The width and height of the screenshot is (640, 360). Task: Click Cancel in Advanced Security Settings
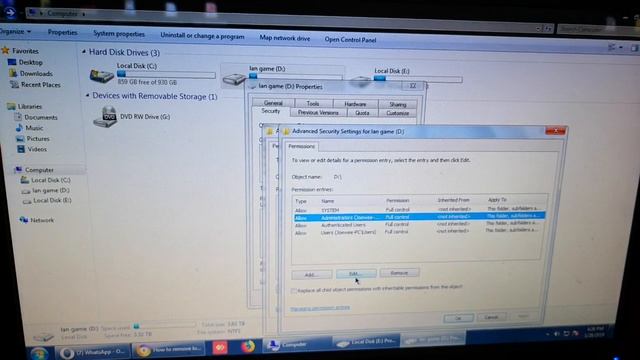[x=491, y=317]
